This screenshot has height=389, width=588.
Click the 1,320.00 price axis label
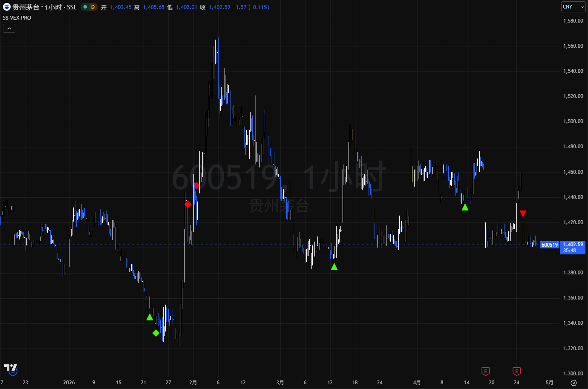point(573,349)
